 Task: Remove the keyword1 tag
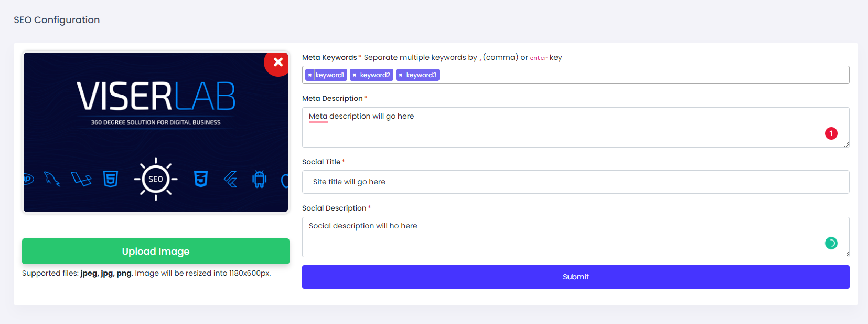pos(310,75)
